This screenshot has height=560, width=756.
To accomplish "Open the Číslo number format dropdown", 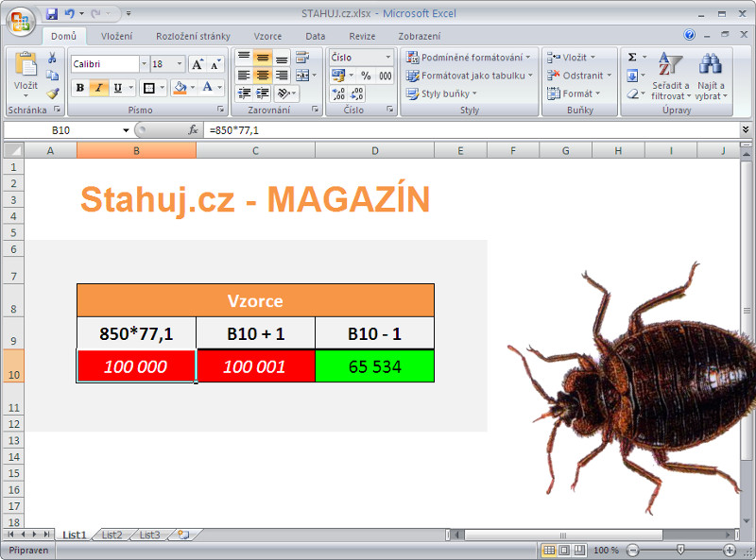I will tap(387, 58).
